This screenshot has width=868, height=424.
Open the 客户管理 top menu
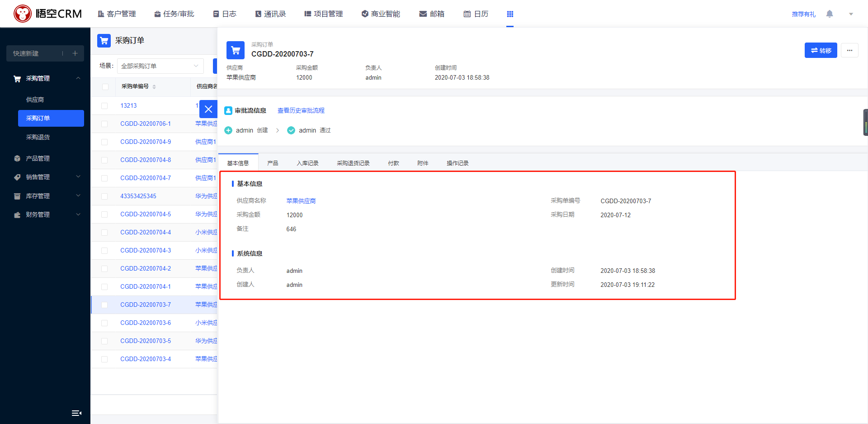(117, 14)
